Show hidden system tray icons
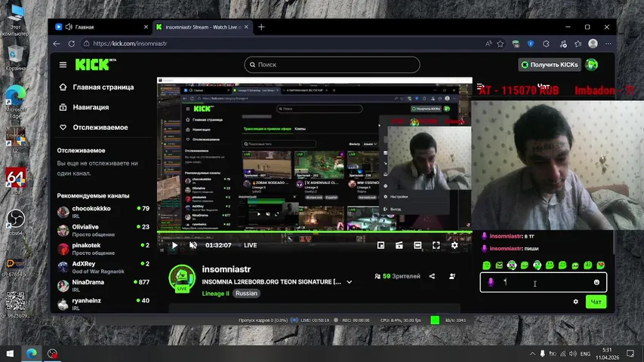This screenshot has height=362, width=644. point(532,354)
